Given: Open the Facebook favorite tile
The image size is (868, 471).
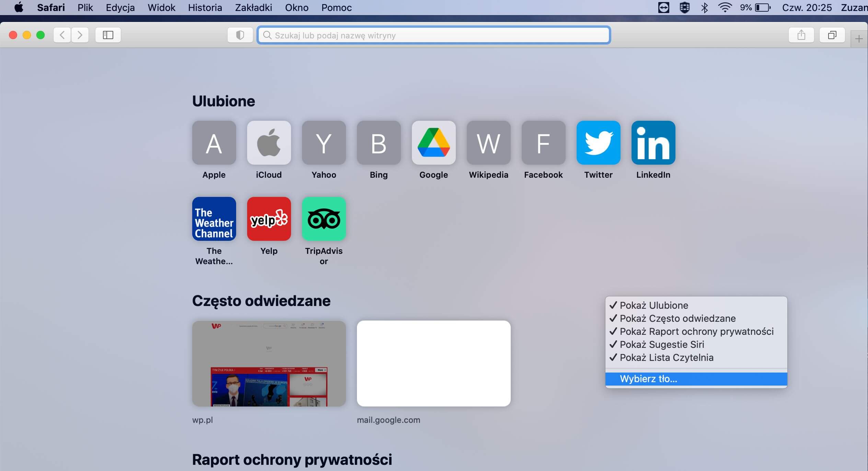Looking at the screenshot, I should click(543, 143).
